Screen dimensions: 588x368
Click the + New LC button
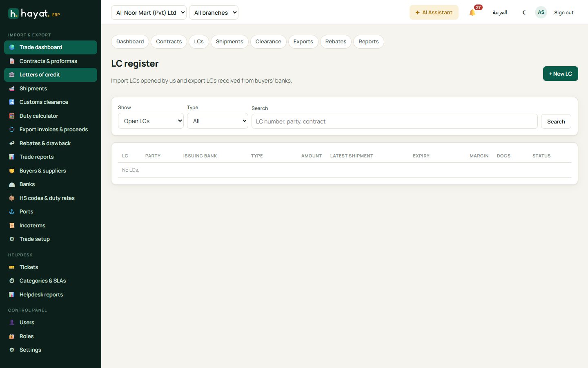pyautogui.click(x=561, y=74)
